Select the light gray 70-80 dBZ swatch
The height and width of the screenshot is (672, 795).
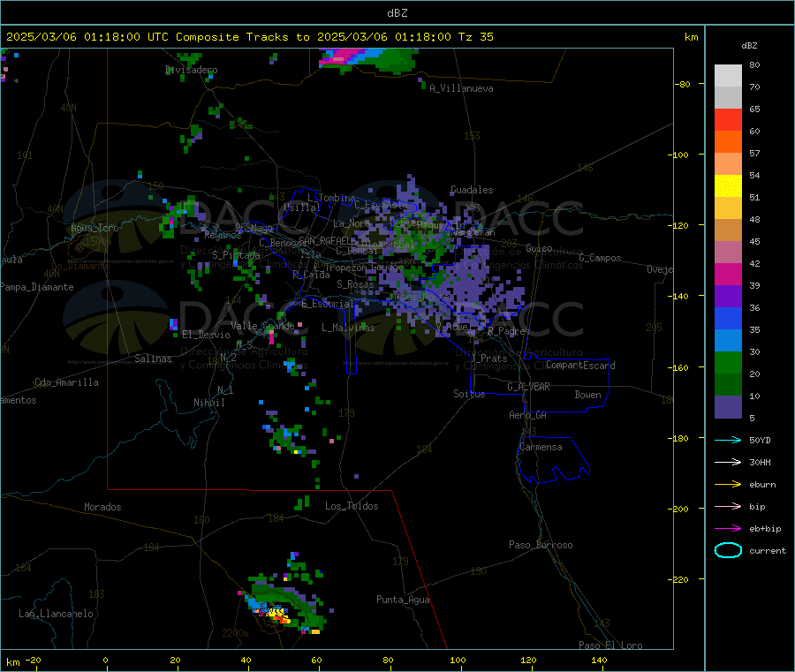pyautogui.click(x=728, y=76)
